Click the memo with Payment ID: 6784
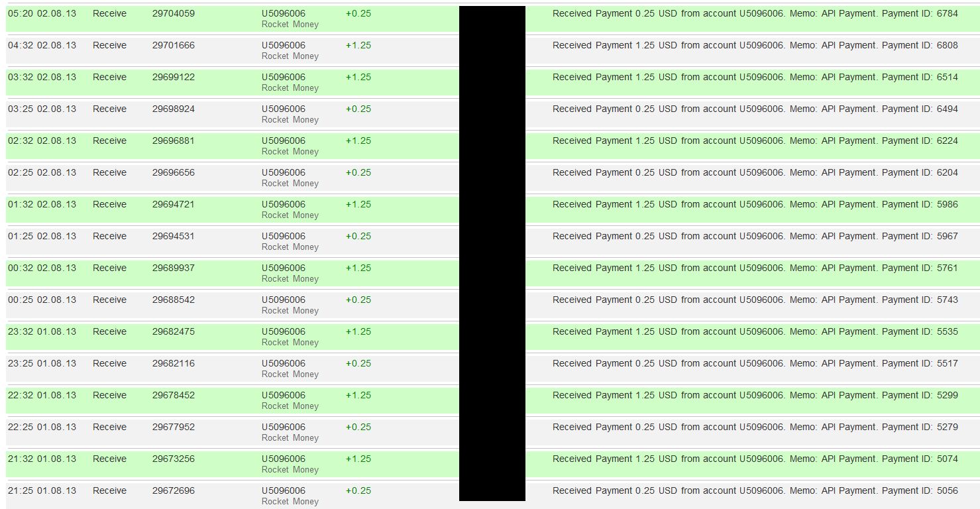The height and width of the screenshot is (509, 980). tap(755, 13)
